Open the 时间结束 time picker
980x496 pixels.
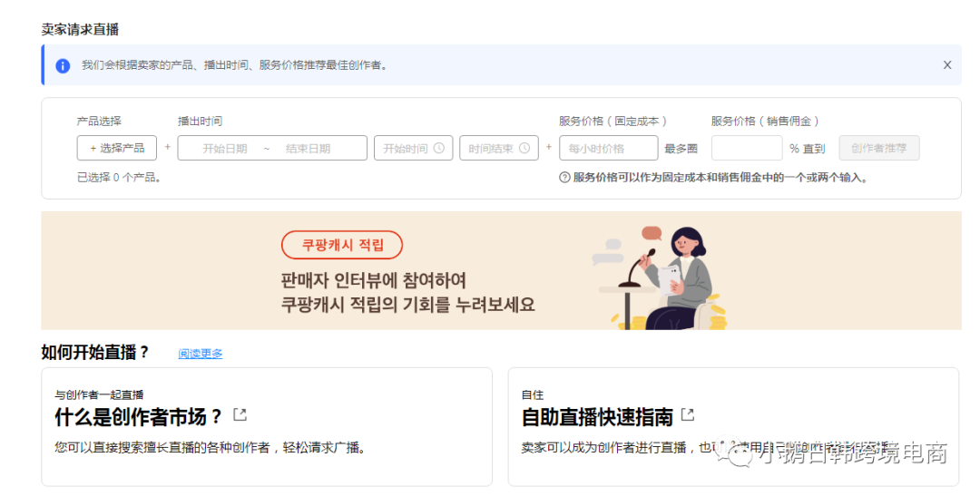coord(499,148)
